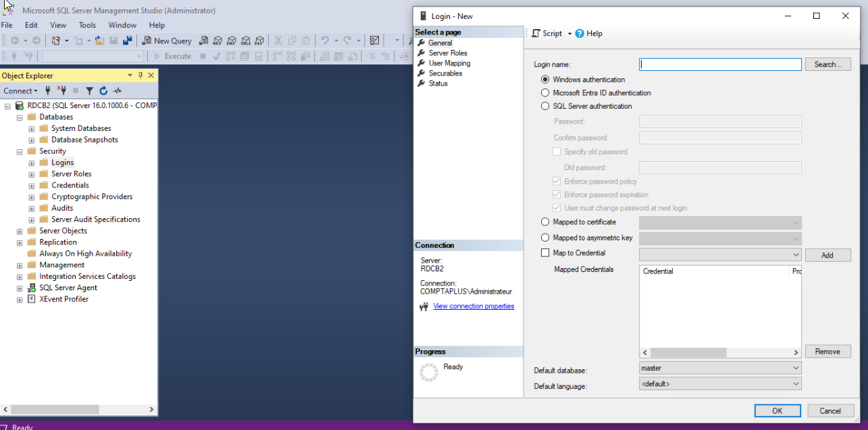Click the Login name input field
This screenshot has height=430, width=868.
(721, 65)
